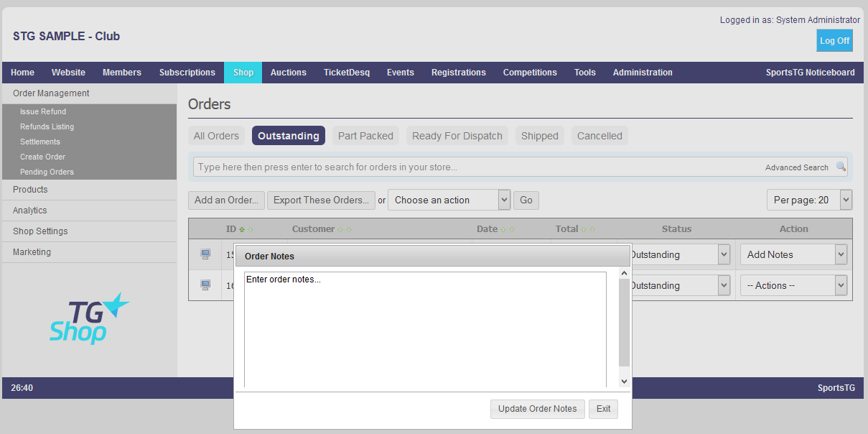This screenshot has height=434, width=868.
Task: Open SportsTG Noticeboard link
Action: (x=811, y=73)
